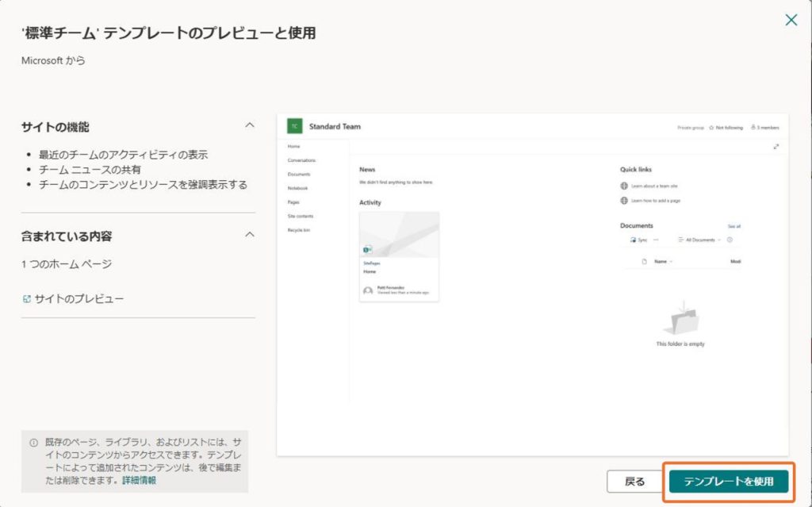Click See all in Documents section
Image resolution: width=812 pixels, height=507 pixels.
point(733,227)
